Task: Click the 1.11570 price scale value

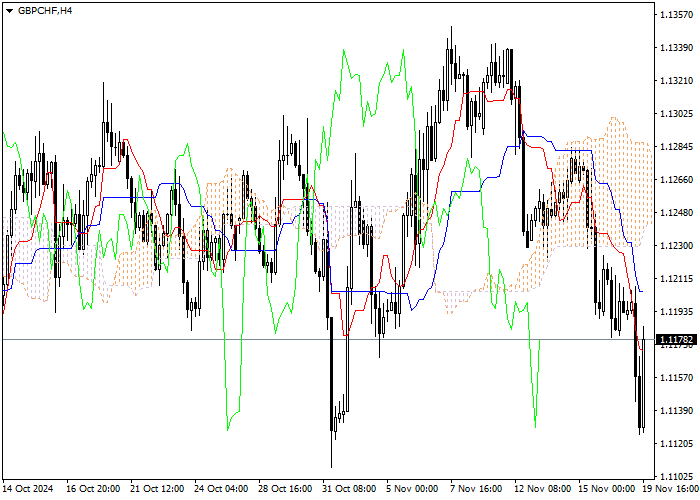Action: pyautogui.click(x=676, y=378)
